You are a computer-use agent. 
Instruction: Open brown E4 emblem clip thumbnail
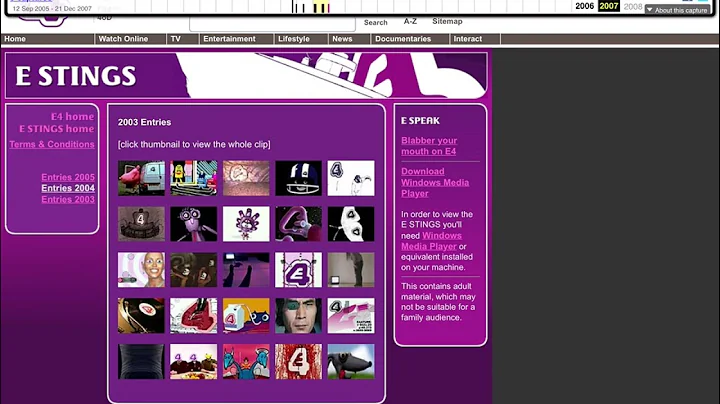[141, 224]
